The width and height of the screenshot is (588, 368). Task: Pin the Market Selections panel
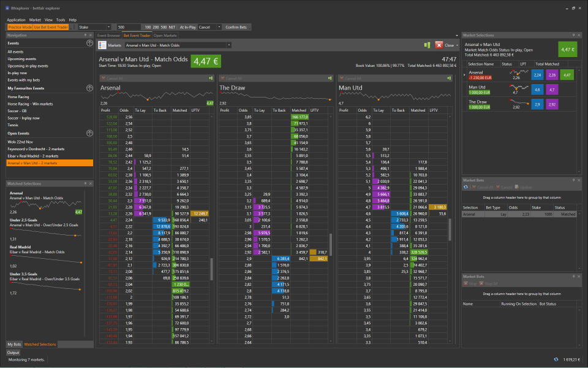point(573,36)
